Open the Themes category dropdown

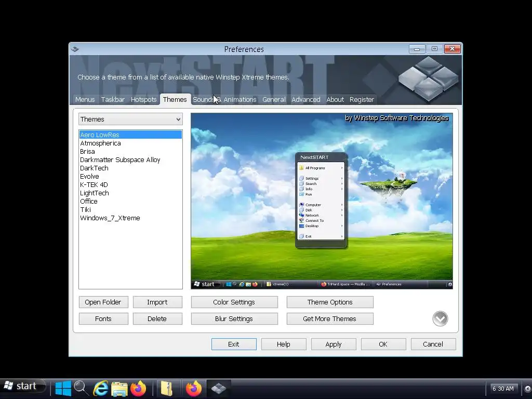[x=130, y=119]
